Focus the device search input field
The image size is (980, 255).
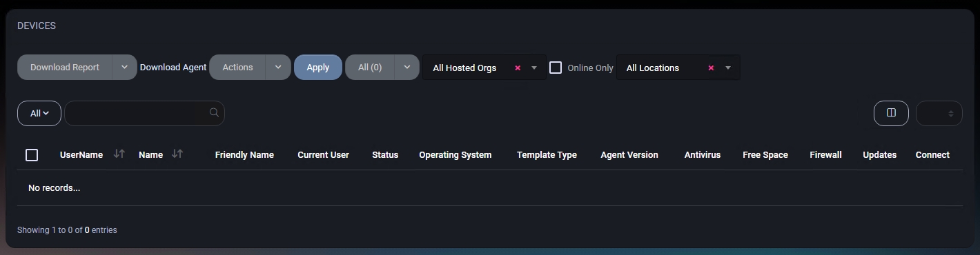coord(144,113)
